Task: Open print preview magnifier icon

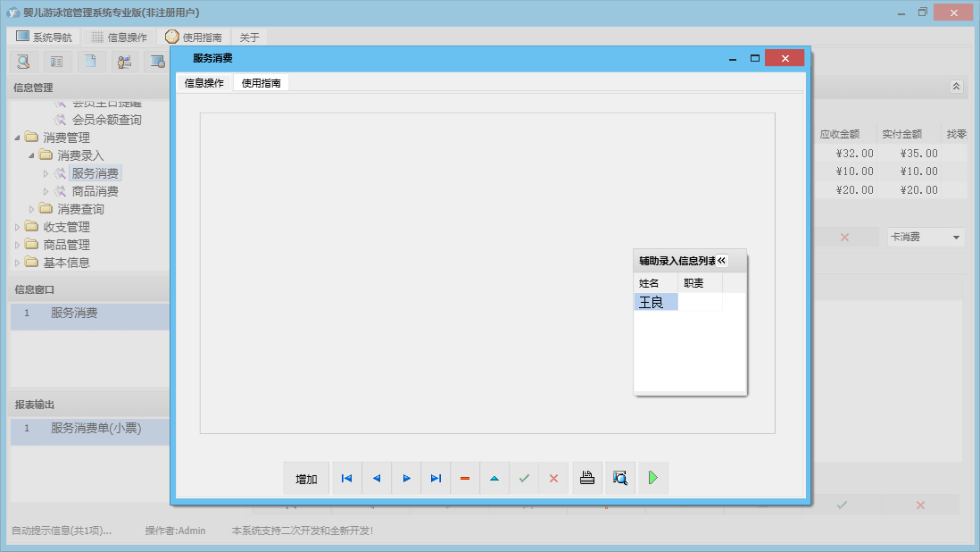Action: tap(620, 478)
